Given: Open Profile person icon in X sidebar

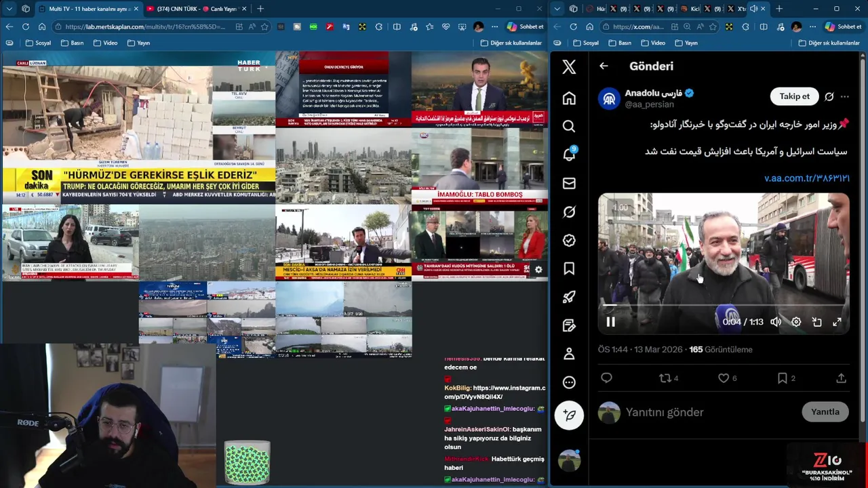Looking at the screenshot, I should click(x=569, y=354).
